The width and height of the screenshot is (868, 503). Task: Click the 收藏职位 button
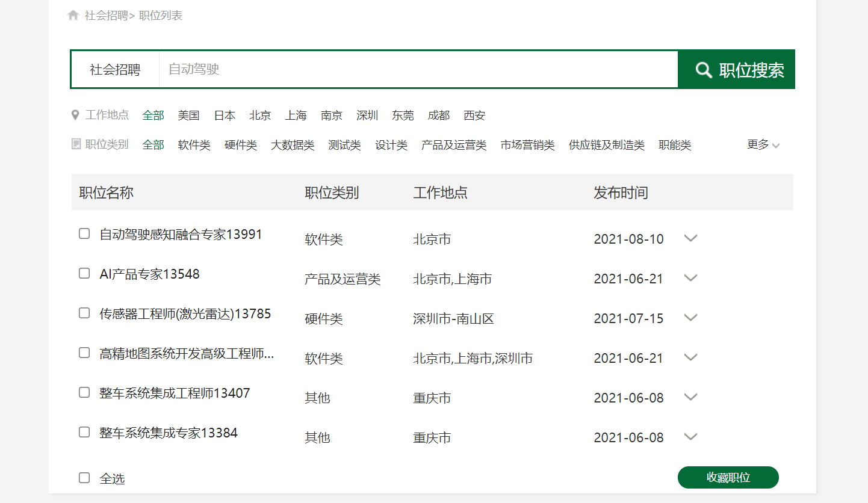coord(728,478)
